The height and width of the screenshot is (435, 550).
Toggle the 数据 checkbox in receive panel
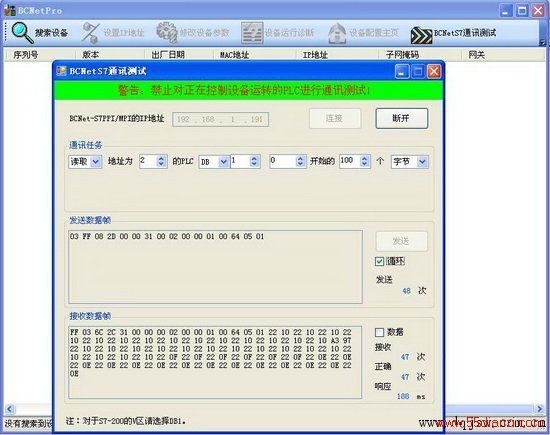(379, 332)
